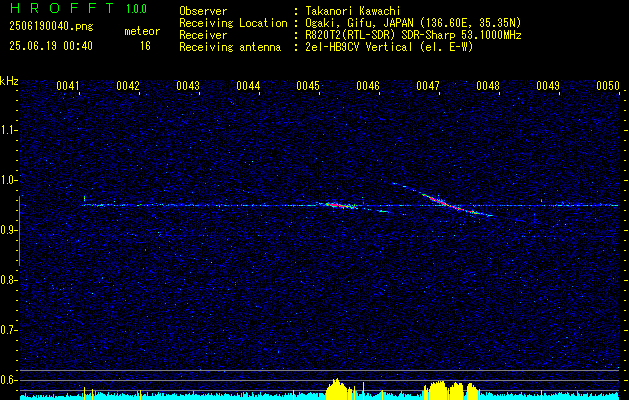Click the 0.9 kHz axis label
The height and width of the screenshot is (400, 629).
click(x=8, y=230)
